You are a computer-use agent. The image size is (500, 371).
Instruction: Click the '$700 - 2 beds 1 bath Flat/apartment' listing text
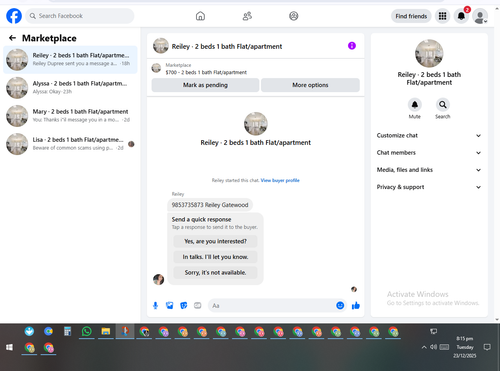click(x=206, y=72)
